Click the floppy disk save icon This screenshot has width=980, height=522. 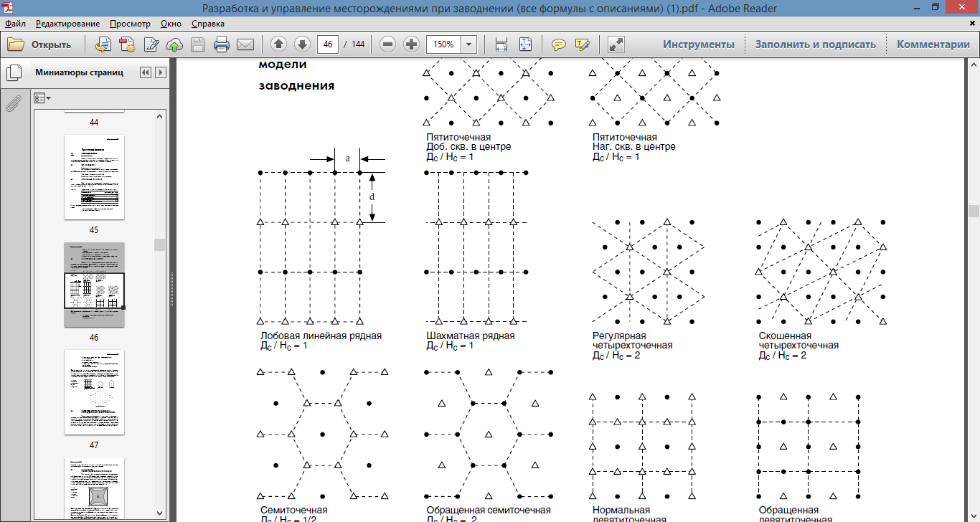[x=199, y=44]
